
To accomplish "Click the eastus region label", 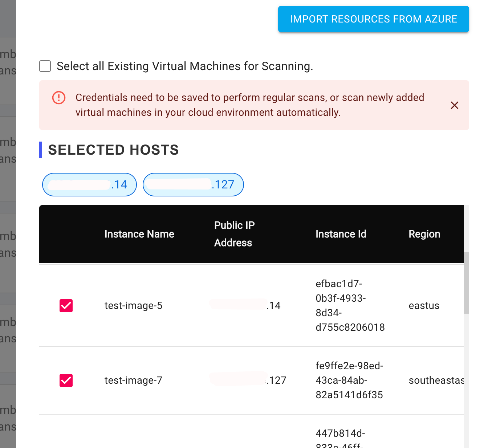I will 424,306.
